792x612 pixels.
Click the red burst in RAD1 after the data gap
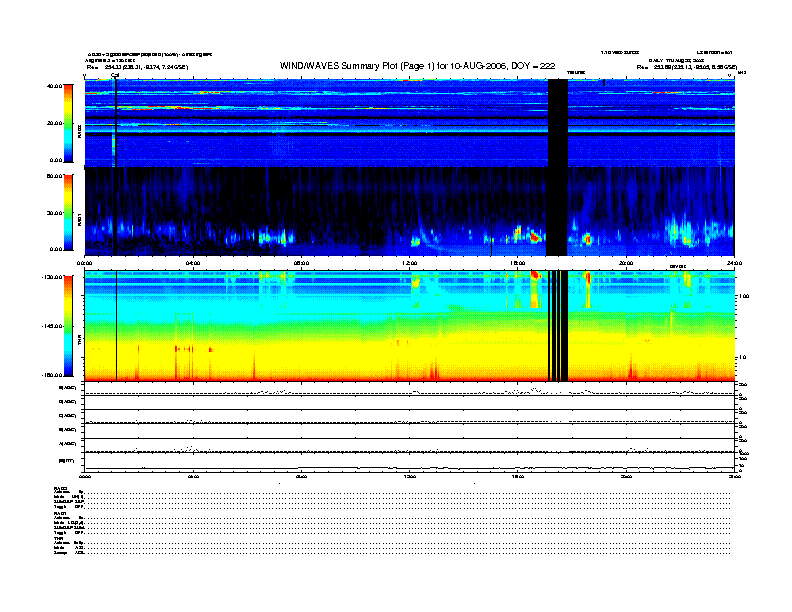[x=587, y=239]
